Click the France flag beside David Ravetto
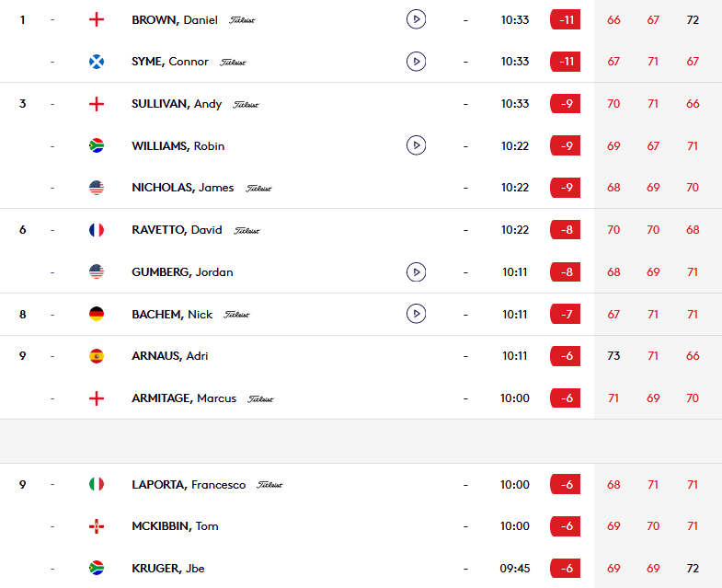The height and width of the screenshot is (588, 722). coord(97,229)
